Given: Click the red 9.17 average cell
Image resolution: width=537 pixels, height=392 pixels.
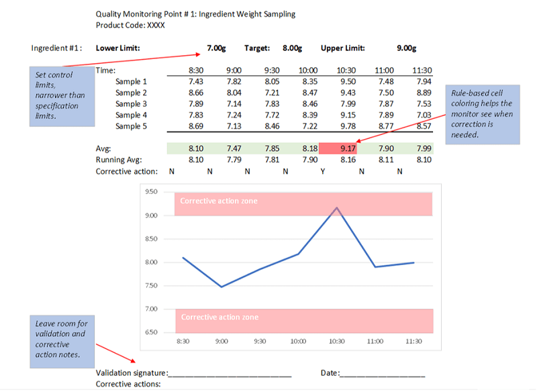Looking at the screenshot, I should point(338,148).
